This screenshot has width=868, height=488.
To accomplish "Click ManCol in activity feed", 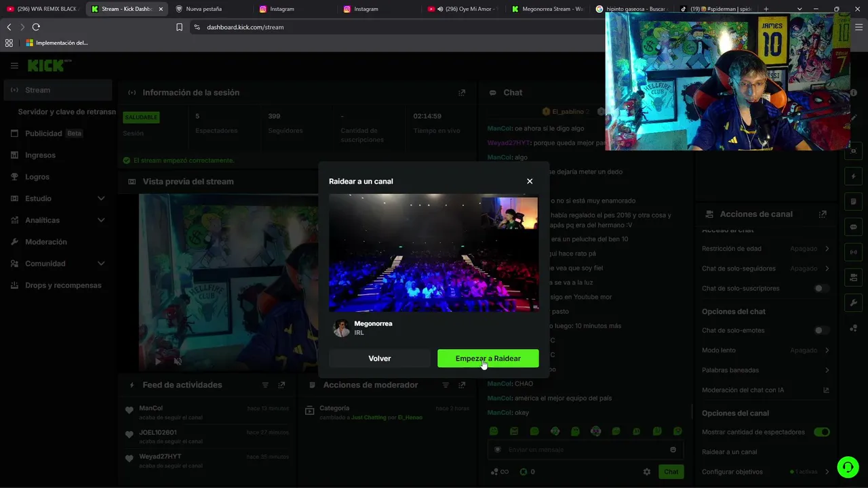I will 151,409.
